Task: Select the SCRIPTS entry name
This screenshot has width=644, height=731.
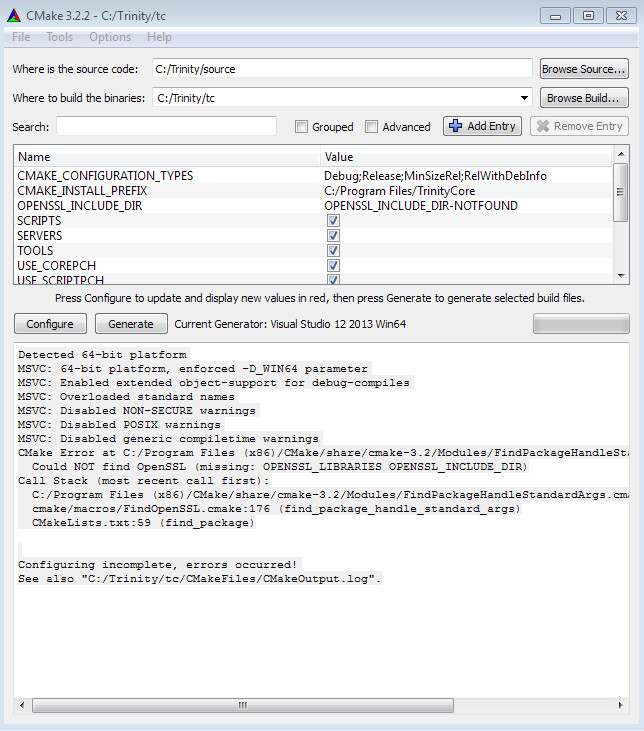Action: click(39, 221)
